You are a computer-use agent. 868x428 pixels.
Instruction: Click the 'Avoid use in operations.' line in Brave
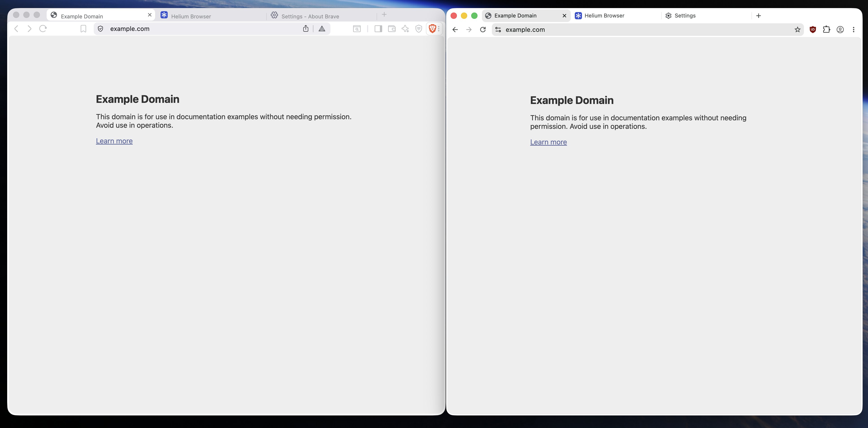coord(135,125)
